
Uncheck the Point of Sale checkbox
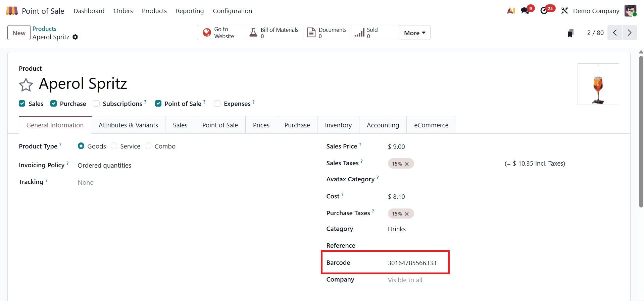click(x=158, y=104)
